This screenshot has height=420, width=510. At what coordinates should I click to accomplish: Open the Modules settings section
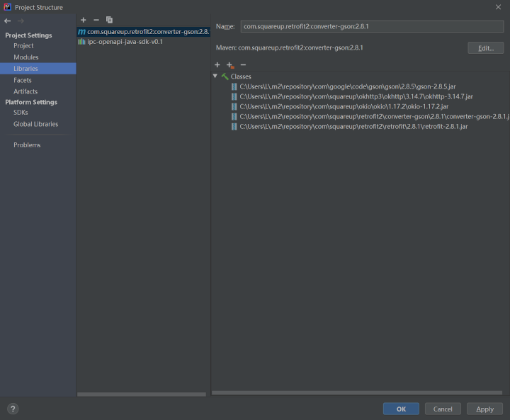[26, 57]
